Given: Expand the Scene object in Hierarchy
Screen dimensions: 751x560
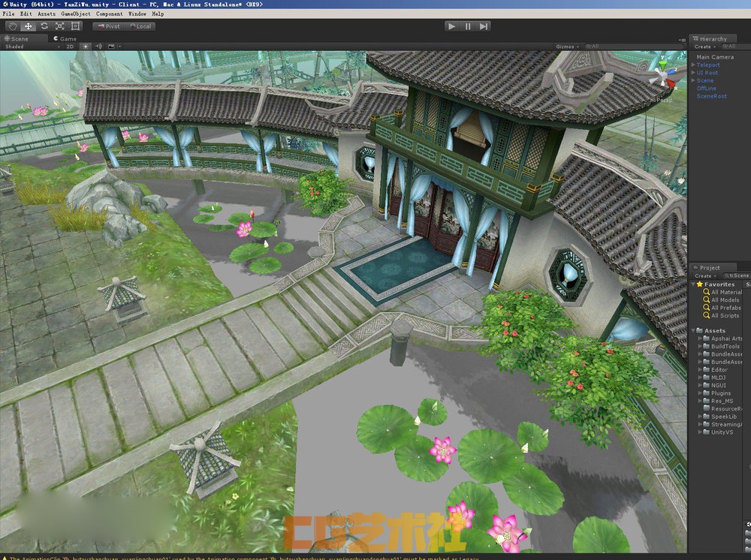Looking at the screenshot, I should (693, 80).
